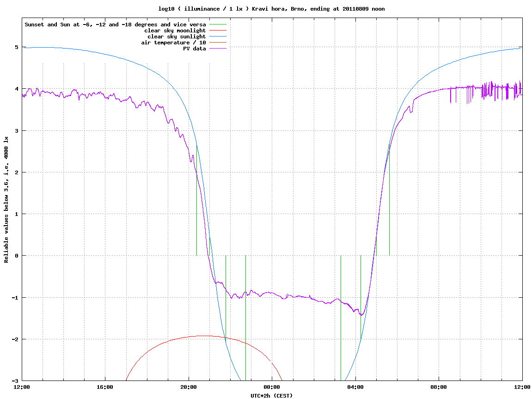Click the chart title mentioning Kravi hora, Brno
Viewport: 532px width, 399px height.
click(271, 9)
